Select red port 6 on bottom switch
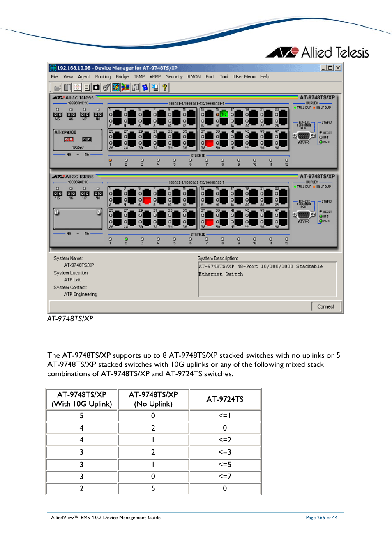This screenshot has width=392, height=555. [147, 200]
